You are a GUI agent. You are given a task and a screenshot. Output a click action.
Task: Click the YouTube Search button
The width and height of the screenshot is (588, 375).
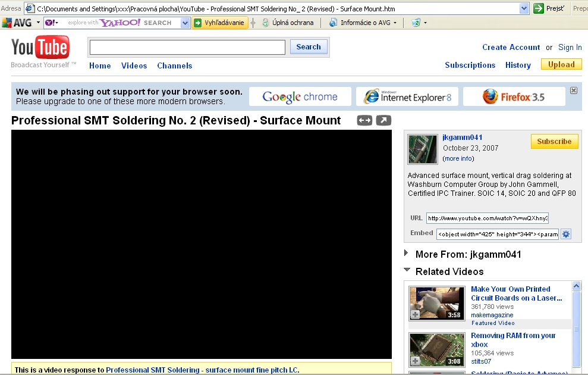[309, 47]
